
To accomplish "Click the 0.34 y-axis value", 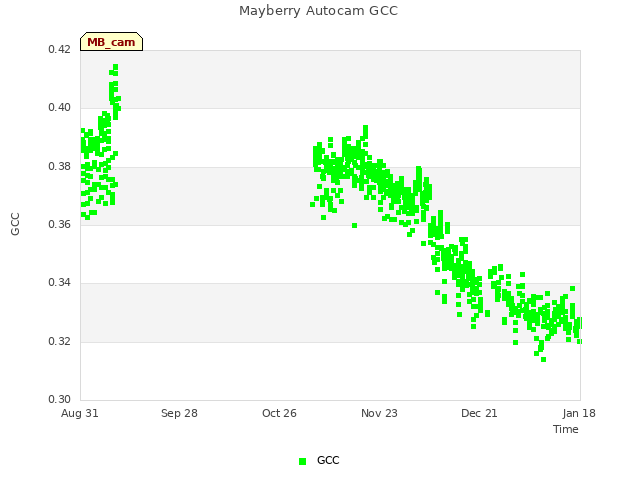I will [x=60, y=282].
